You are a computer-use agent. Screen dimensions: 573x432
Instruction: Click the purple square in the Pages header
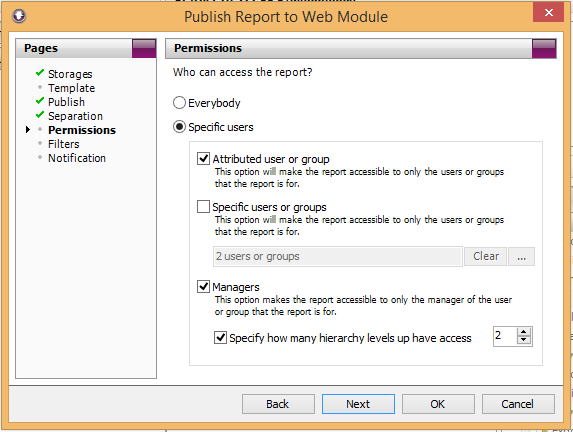tap(144, 48)
